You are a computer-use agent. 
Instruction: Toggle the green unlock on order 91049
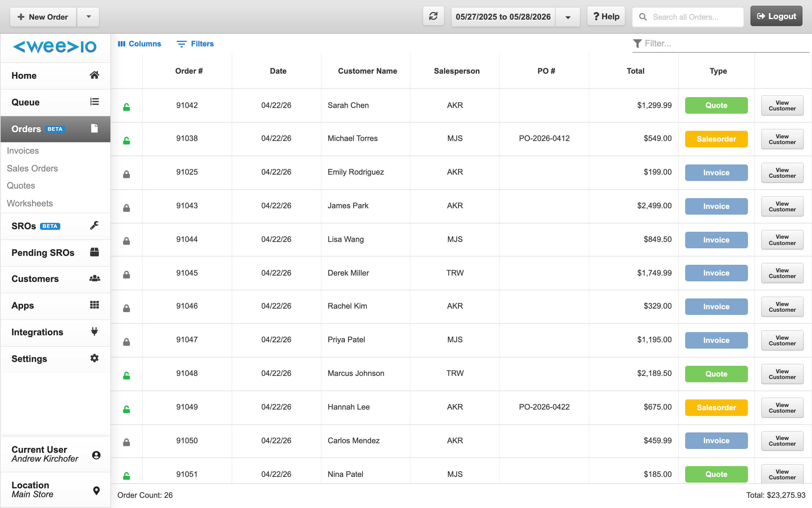[127, 409]
